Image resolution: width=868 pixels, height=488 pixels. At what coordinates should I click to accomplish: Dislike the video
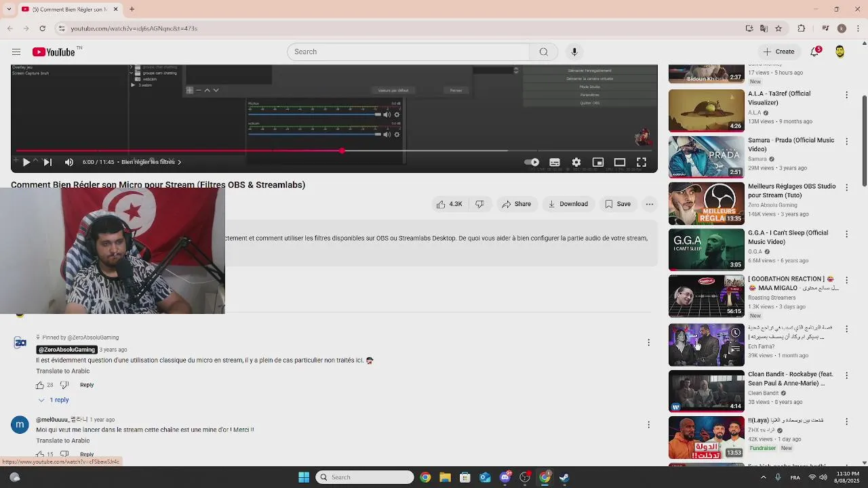tap(479, 204)
